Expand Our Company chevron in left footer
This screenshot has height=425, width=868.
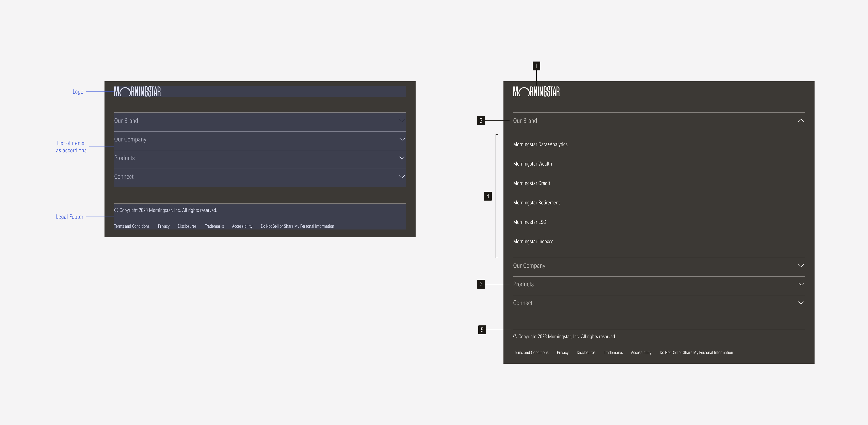point(402,139)
